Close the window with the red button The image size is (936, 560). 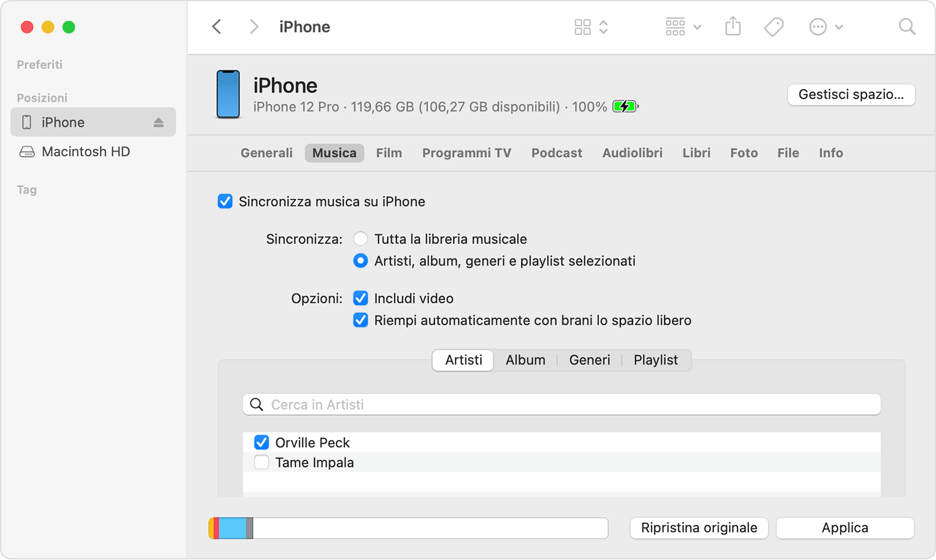tap(27, 27)
